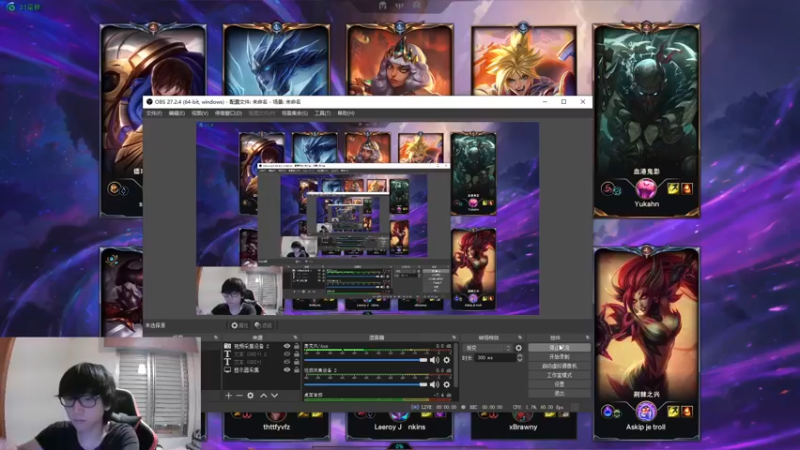The height and width of the screenshot is (450, 800).
Task: Select the 显示器采集 source row
Action: 261,370
